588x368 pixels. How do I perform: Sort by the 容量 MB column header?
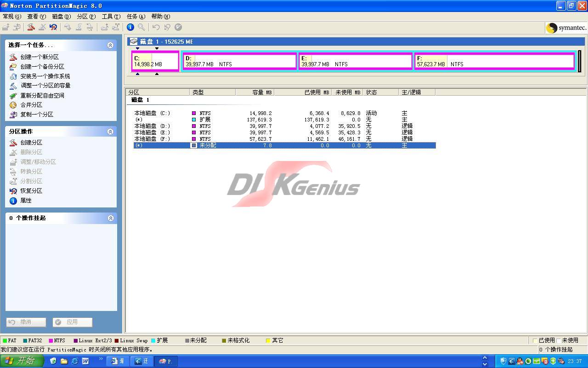(255, 92)
